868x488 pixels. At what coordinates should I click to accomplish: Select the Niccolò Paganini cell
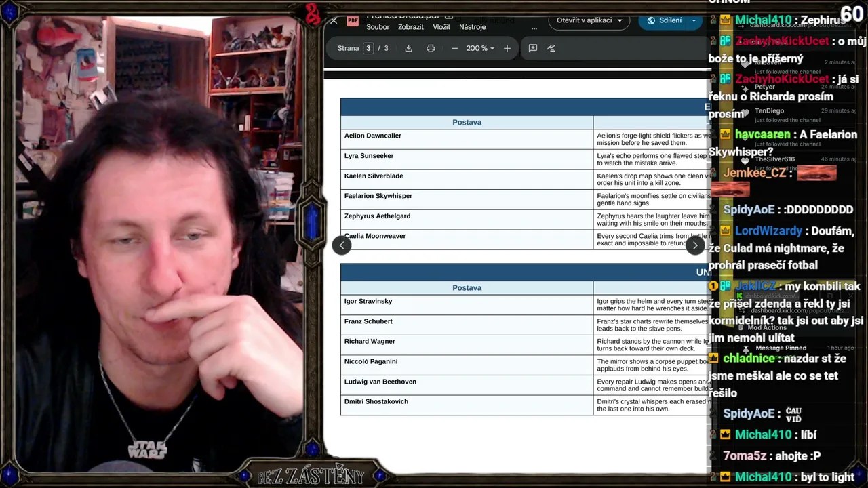click(x=467, y=365)
